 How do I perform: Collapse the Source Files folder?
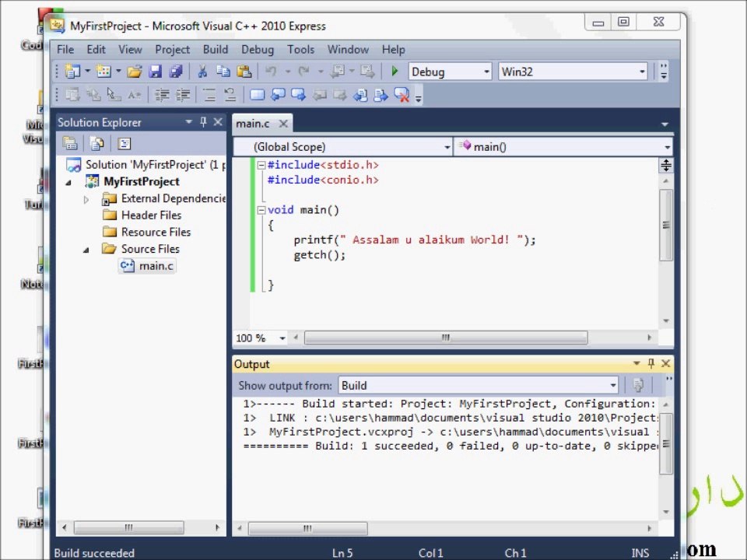point(86,250)
